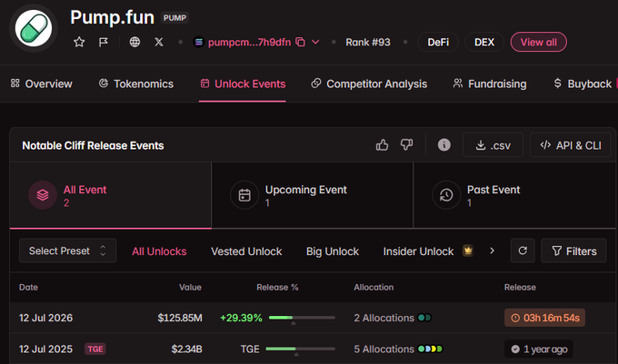Select the Upcoming Event card
This screenshot has height=364, width=618.
[x=312, y=195]
